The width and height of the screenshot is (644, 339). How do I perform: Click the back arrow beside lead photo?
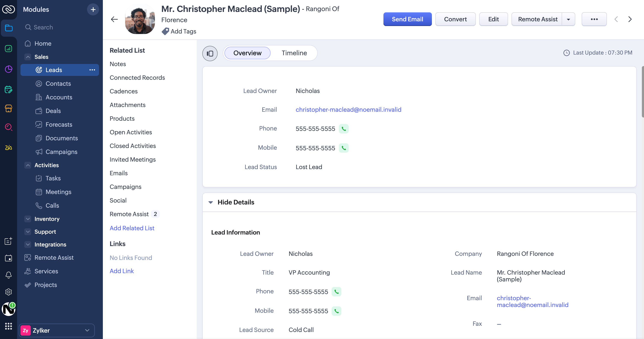[x=114, y=19]
